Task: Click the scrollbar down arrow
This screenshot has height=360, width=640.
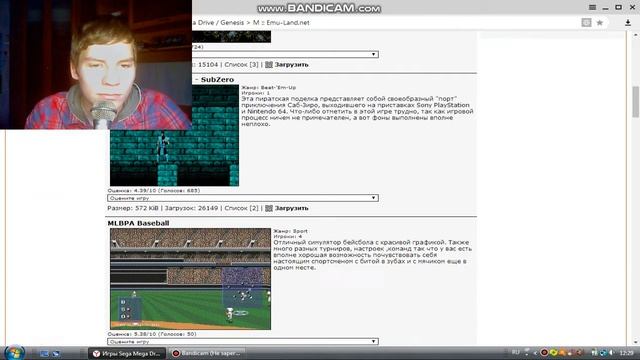Action: click(636, 342)
